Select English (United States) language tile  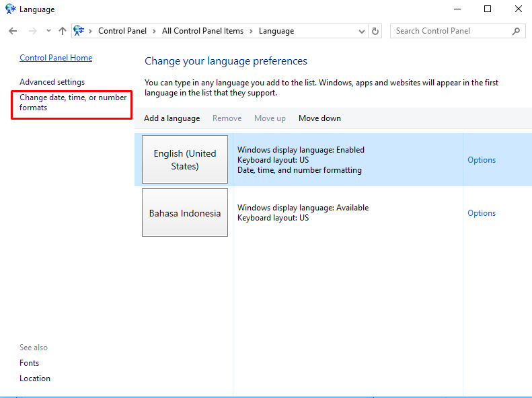185,159
